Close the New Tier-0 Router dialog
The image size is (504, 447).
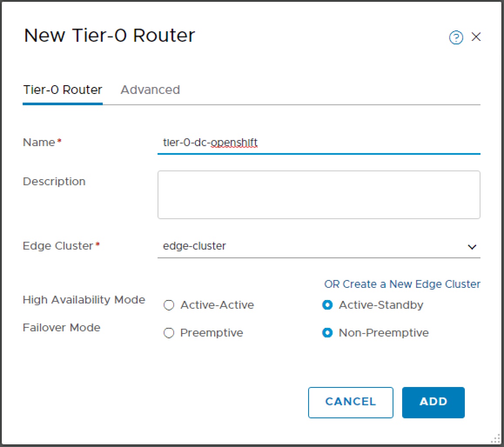476,37
